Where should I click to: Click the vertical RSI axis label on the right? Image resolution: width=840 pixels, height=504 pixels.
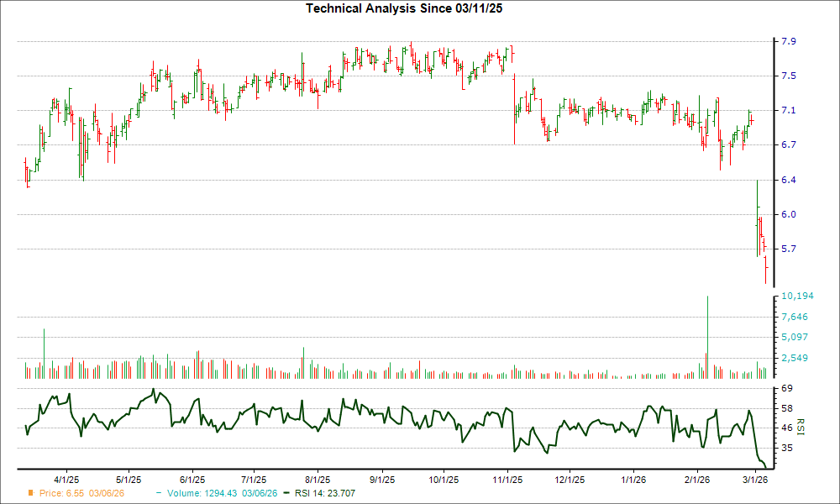tap(801, 425)
